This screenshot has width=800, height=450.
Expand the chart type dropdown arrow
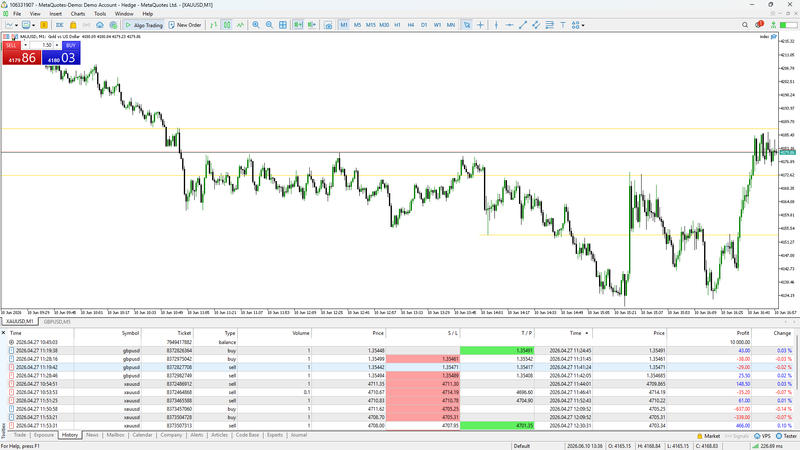16,25
